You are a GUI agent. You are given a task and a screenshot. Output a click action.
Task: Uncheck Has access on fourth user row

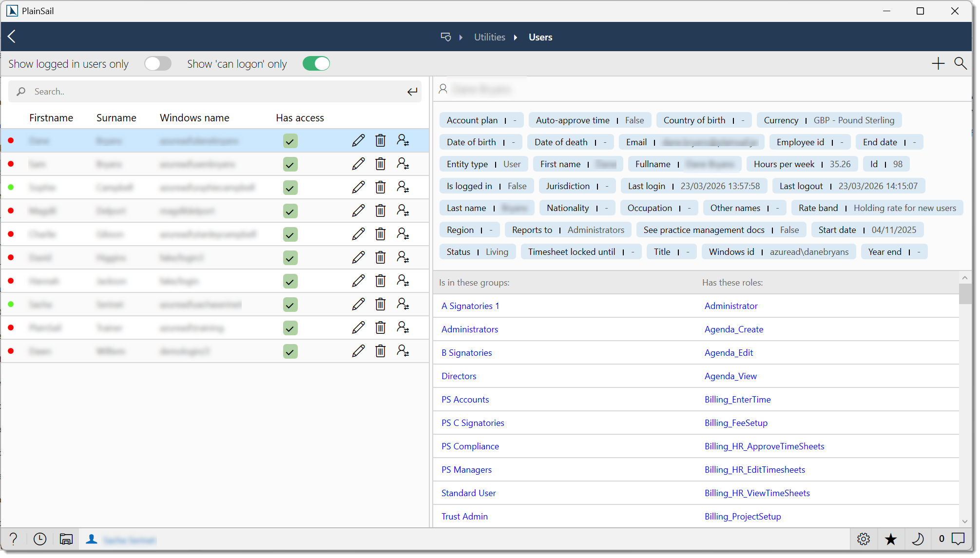coord(290,211)
